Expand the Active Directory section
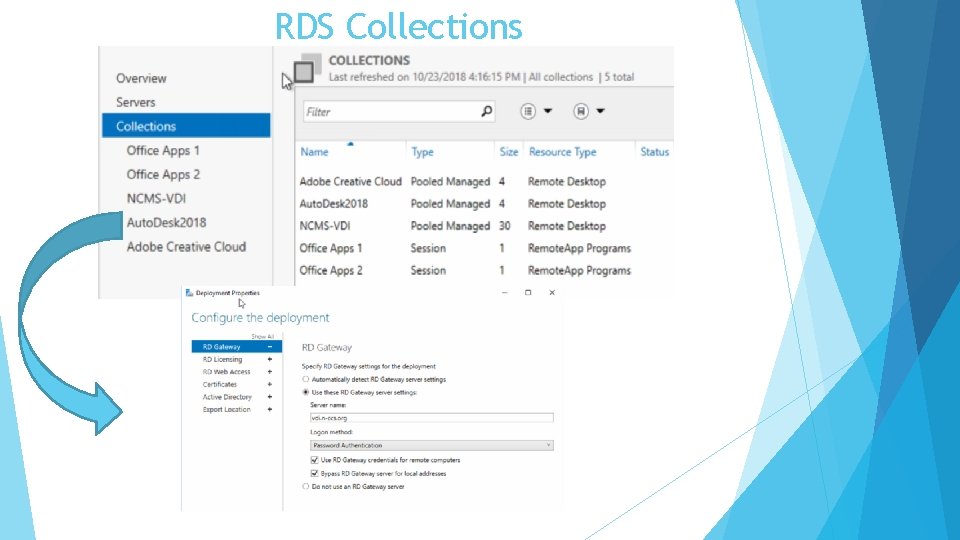960x540 pixels. 269,397
